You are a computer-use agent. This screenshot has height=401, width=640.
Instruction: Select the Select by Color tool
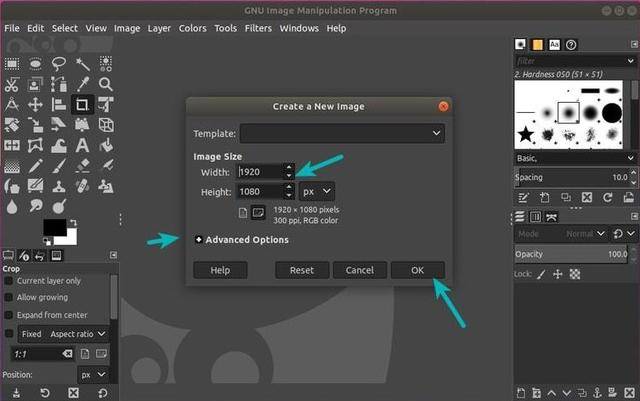click(x=106, y=64)
